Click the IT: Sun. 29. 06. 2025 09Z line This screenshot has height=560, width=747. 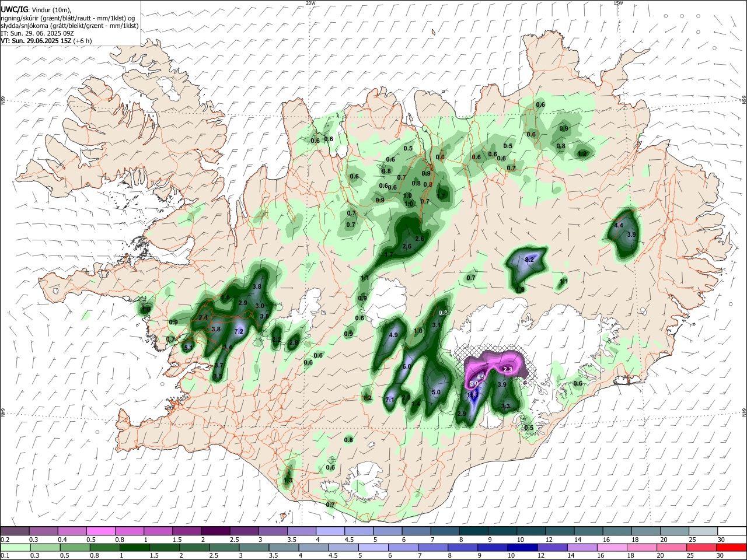37,33
